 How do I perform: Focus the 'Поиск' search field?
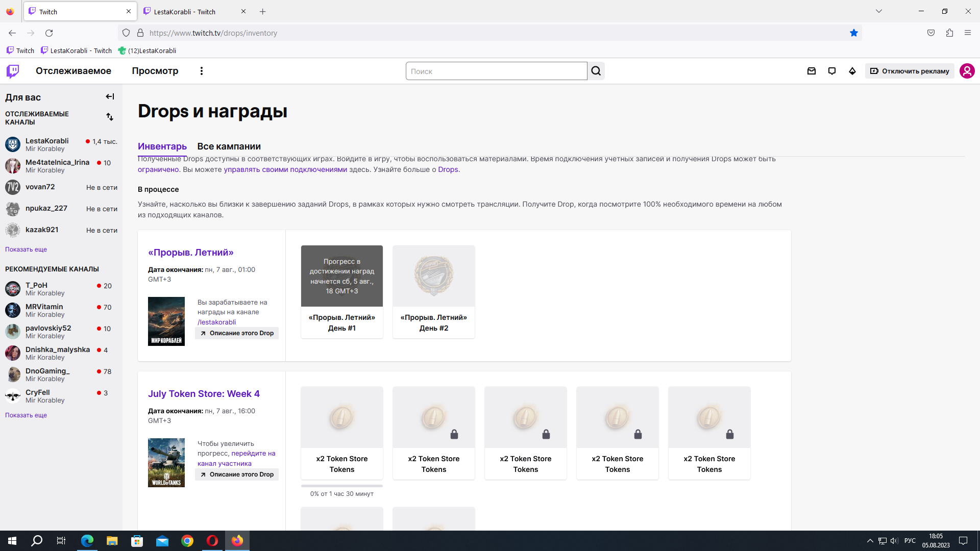496,71
